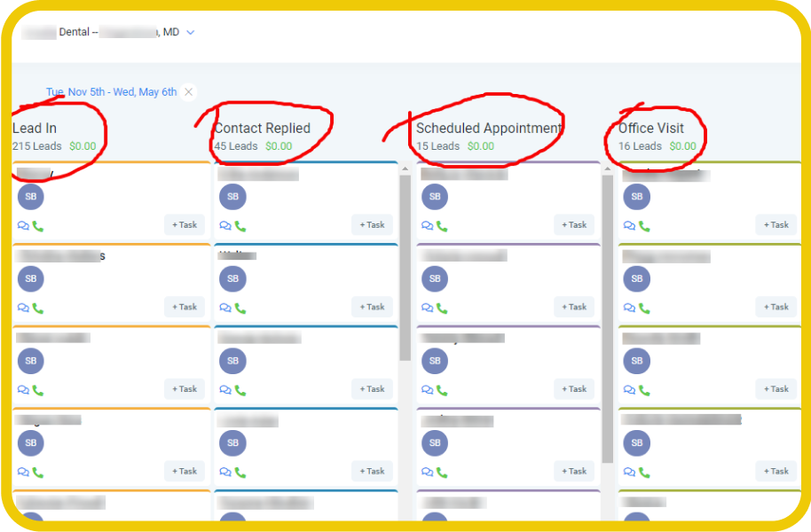Click phone icon on first Scheduled Appointment card
This screenshot has width=811, height=532.
pos(442,226)
